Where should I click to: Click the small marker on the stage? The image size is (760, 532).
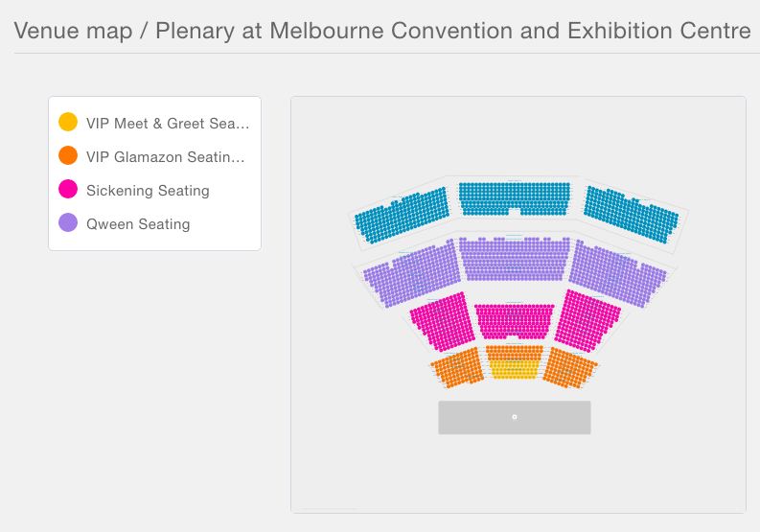[x=515, y=417]
